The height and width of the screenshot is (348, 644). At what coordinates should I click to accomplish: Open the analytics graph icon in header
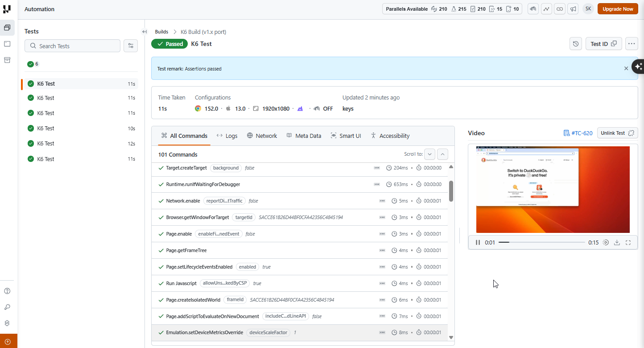tap(546, 9)
